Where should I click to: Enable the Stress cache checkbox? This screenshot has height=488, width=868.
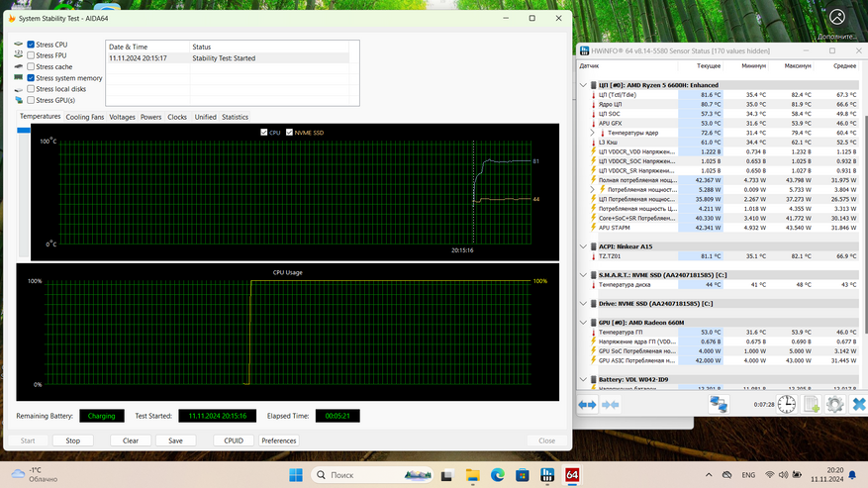31,66
